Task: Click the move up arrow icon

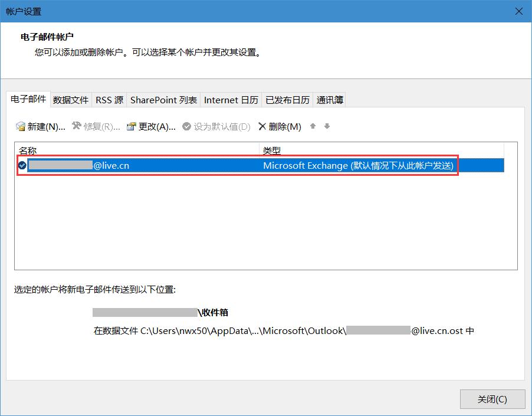Action: click(313, 126)
